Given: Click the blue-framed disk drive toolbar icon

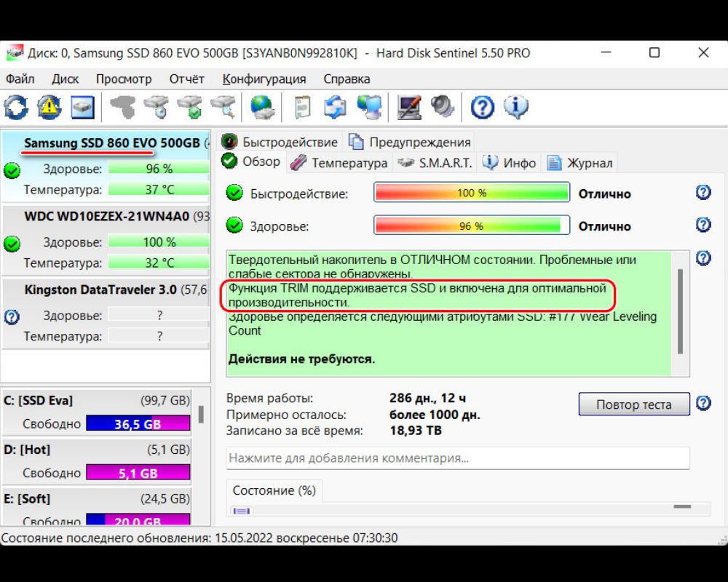Looking at the screenshot, I should 83,107.
